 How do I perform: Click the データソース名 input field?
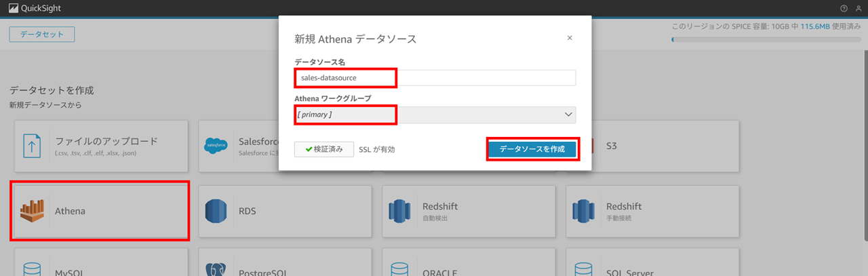[435, 78]
